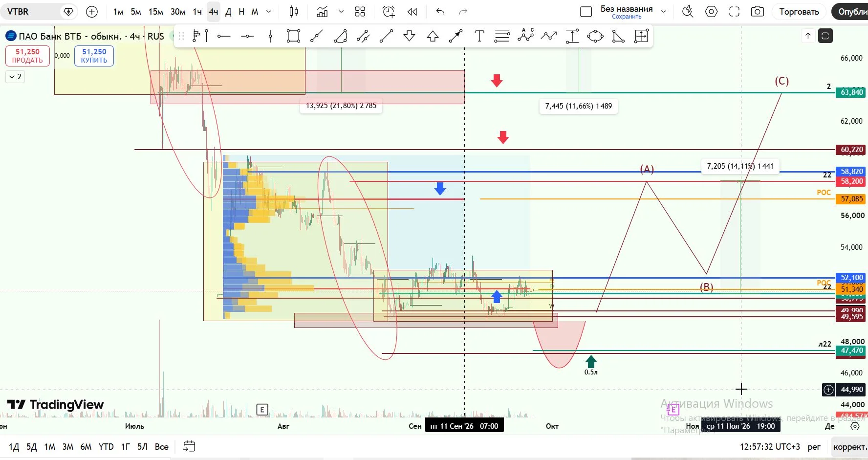Image resolution: width=868 pixels, height=460 pixels.
Task: Open the Indicators dialog
Action: pos(322,12)
